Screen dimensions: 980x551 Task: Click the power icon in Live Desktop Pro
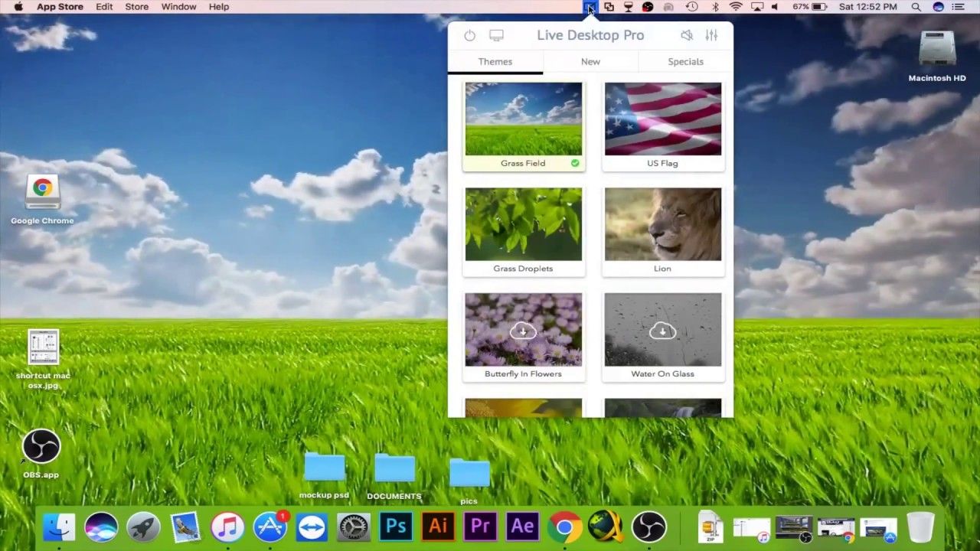(x=469, y=35)
